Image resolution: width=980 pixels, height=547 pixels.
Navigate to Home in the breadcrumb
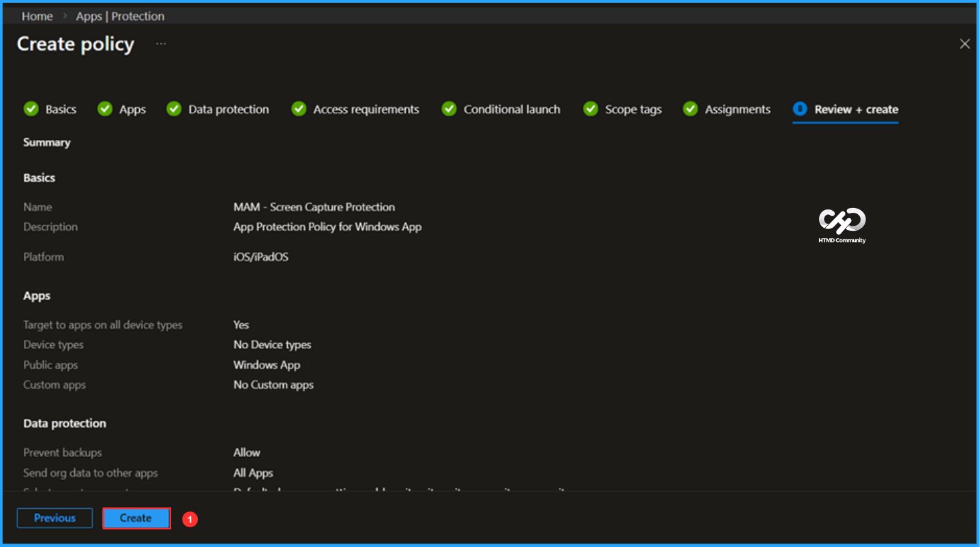click(x=37, y=16)
